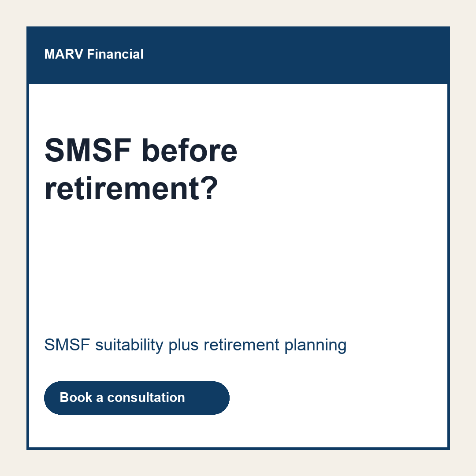The height and width of the screenshot is (476, 476).
Task: Select the word retirement? in the headline
Action: pos(131,189)
